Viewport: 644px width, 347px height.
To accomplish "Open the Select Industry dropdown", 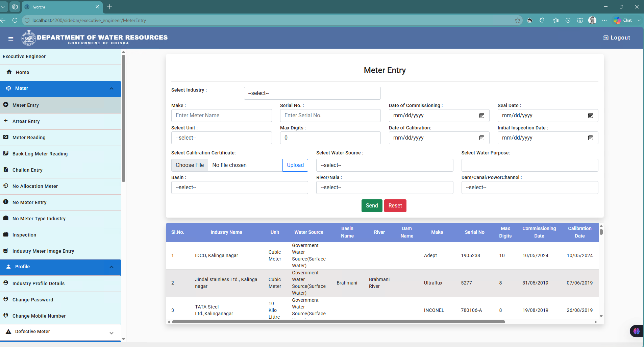I will click(312, 93).
